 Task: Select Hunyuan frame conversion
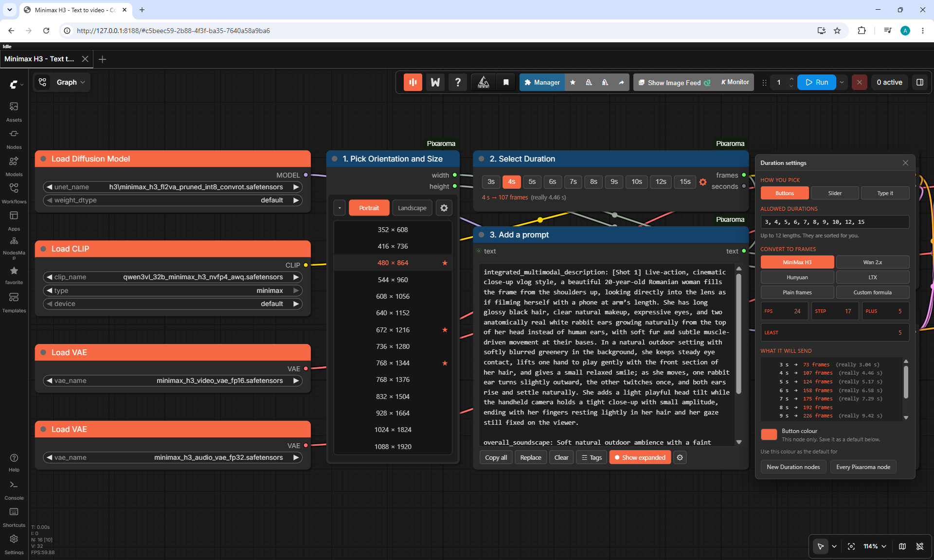797,277
